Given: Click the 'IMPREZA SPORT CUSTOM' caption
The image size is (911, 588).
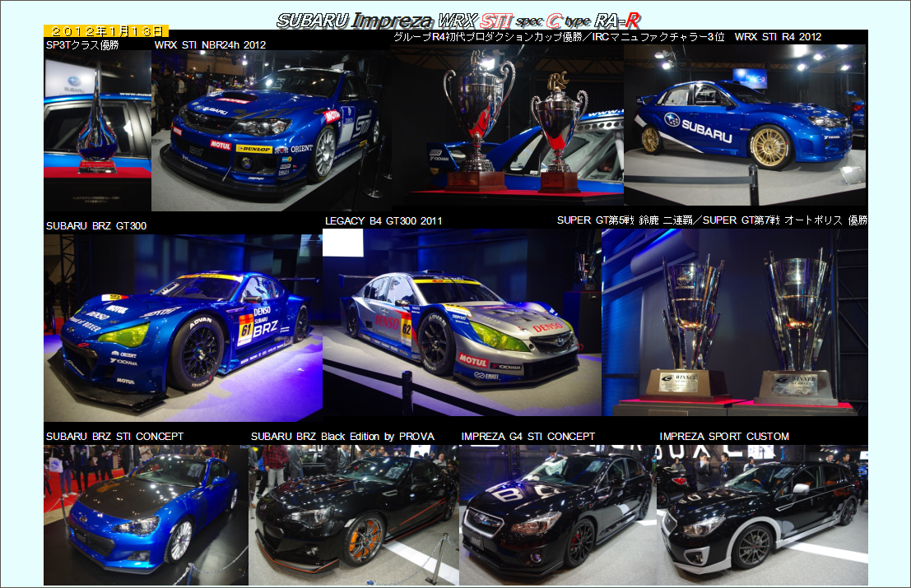Looking at the screenshot, I should [x=724, y=437].
